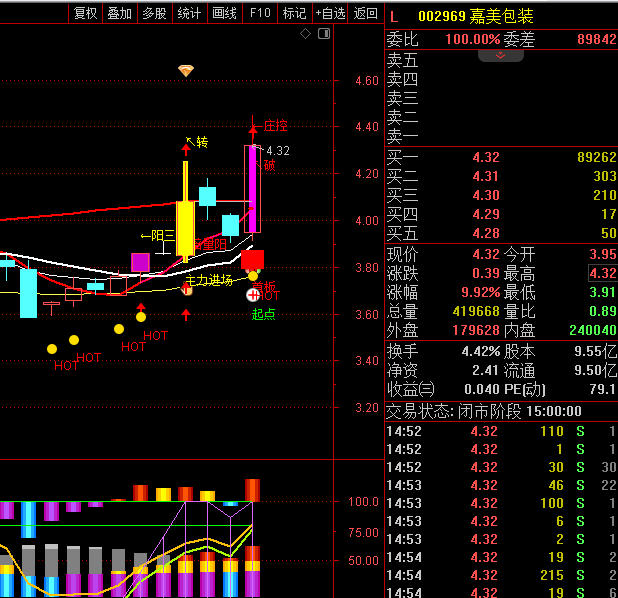618x598 pixels.
Task: Click the red L margin-trading icon
Action: coord(394,17)
